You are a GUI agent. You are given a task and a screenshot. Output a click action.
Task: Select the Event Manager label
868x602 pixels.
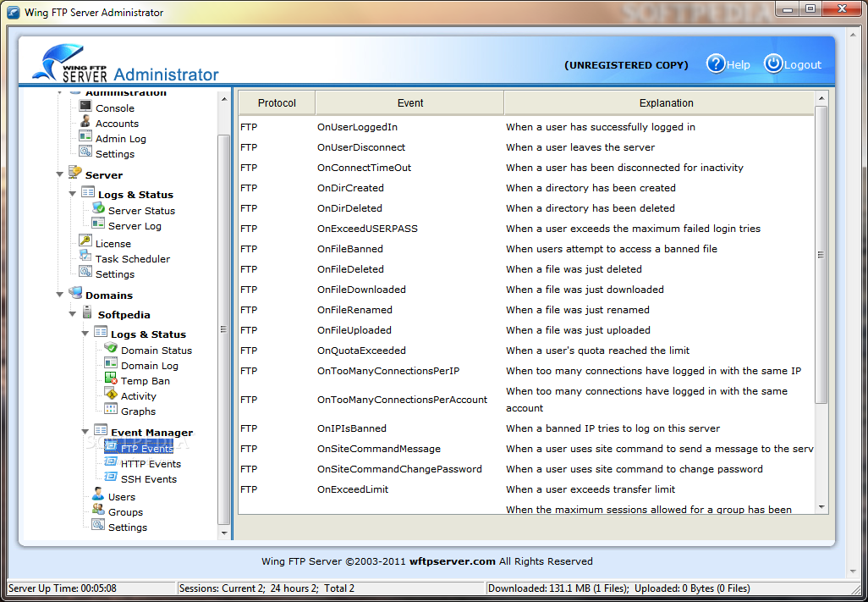(151, 433)
